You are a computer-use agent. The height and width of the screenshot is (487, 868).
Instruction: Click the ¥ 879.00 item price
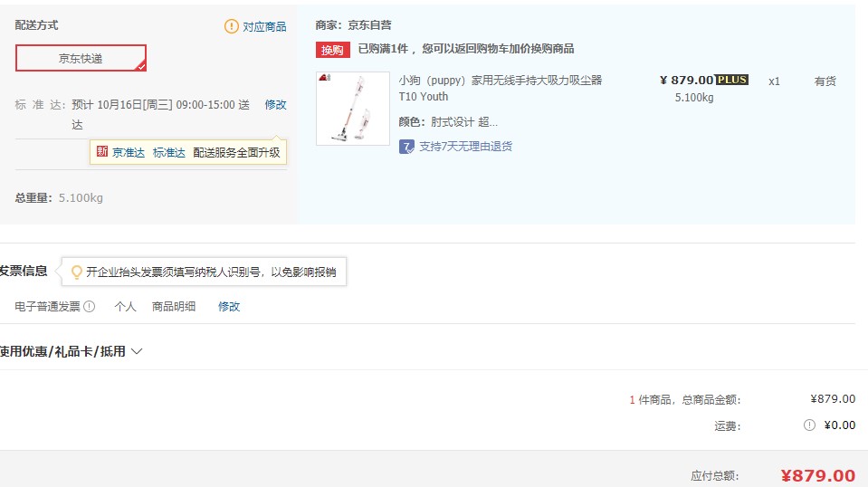point(686,81)
